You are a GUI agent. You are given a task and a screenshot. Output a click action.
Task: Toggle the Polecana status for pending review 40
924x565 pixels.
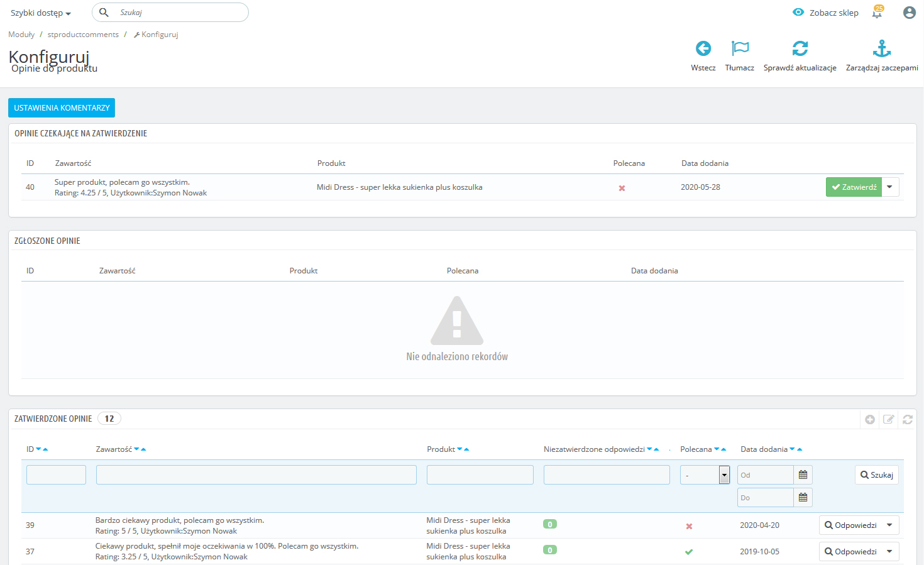click(622, 188)
